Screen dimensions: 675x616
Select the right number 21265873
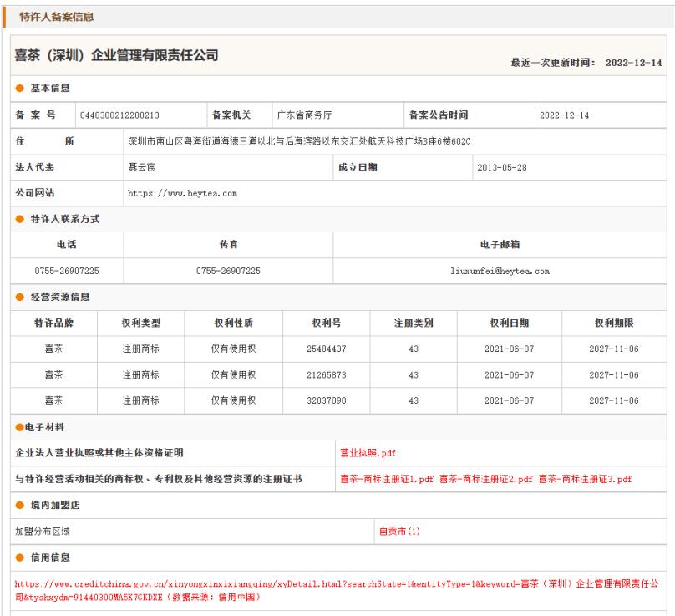tap(327, 374)
